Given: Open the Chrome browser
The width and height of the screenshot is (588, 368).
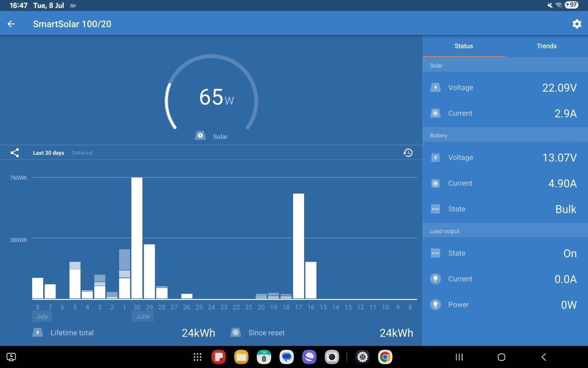Looking at the screenshot, I should click(385, 357).
